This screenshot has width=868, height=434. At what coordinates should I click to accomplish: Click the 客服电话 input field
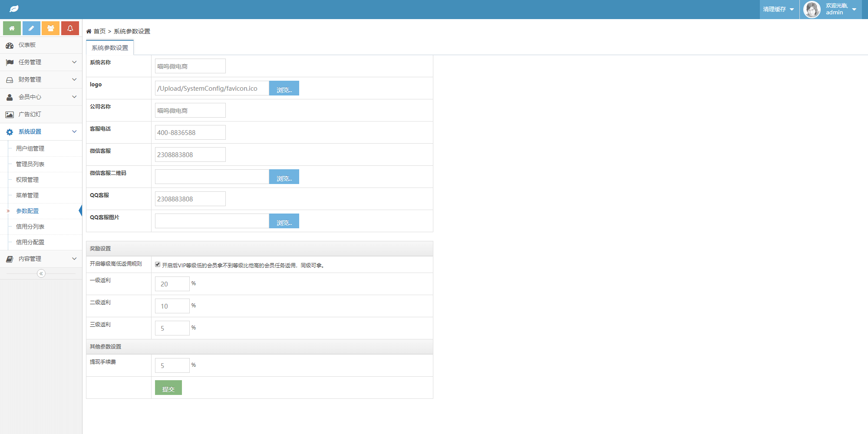coord(190,132)
